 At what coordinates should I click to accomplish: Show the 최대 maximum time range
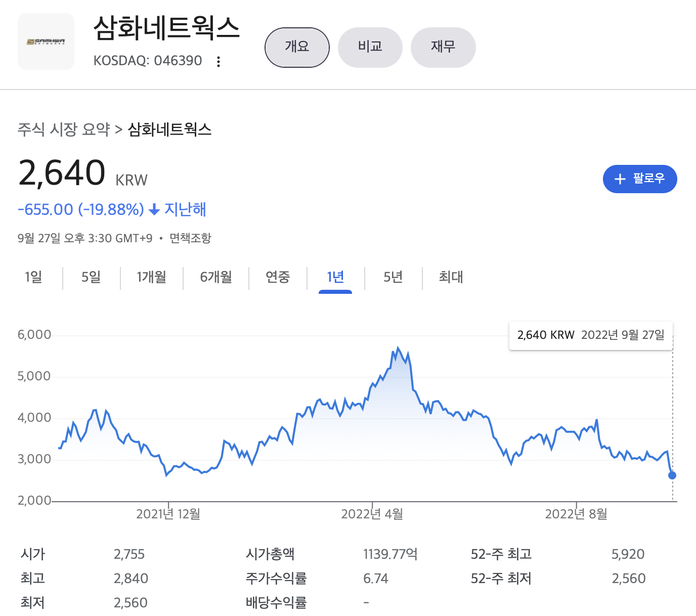point(450,278)
